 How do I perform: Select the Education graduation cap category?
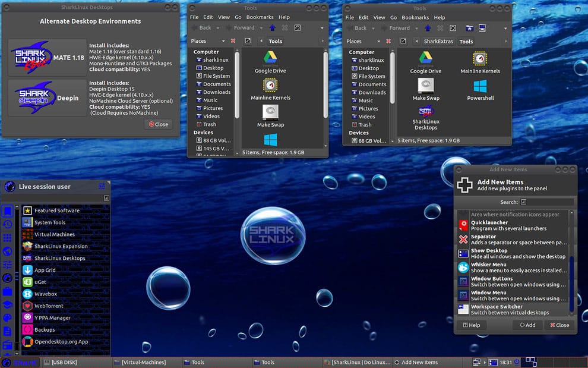pyautogui.click(x=8, y=304)
